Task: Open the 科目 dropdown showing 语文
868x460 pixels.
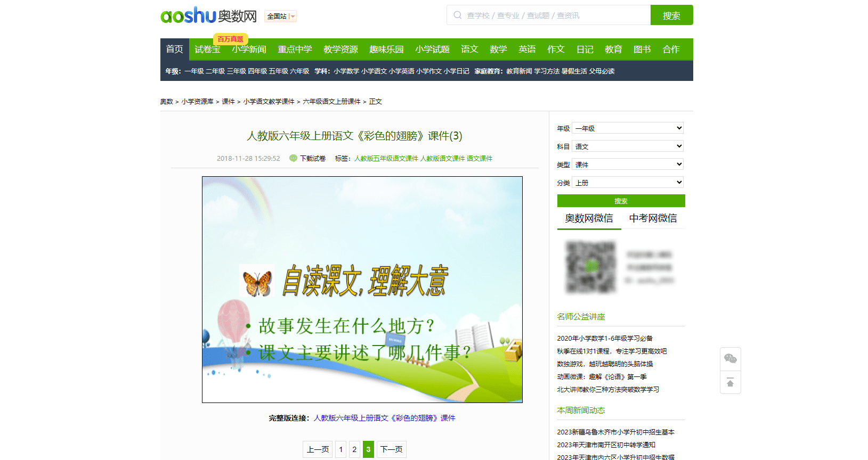Action: (x=628, y=146)
